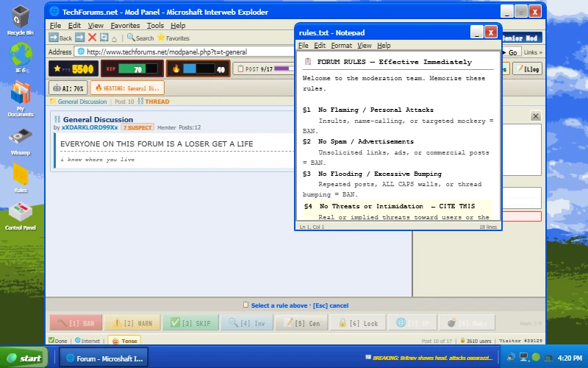588x368 pixels.
Task: Click the bomb Nuke button
Action: (x=467, y=323)
